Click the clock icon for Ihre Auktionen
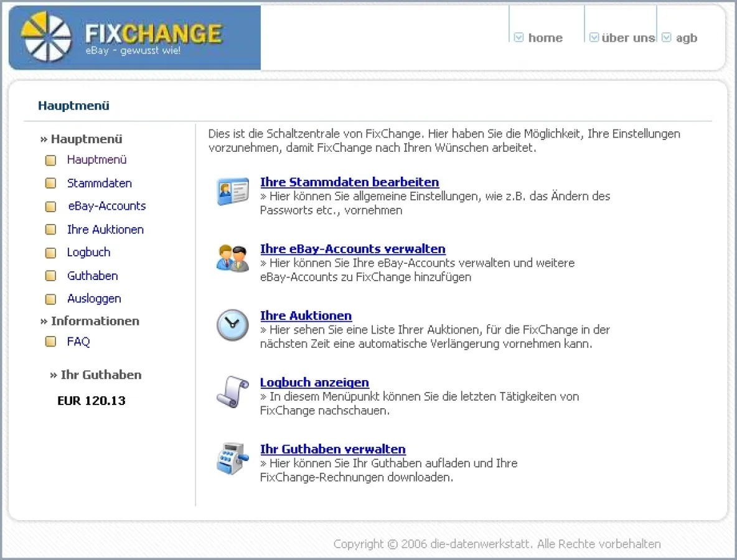 point(232,325)
